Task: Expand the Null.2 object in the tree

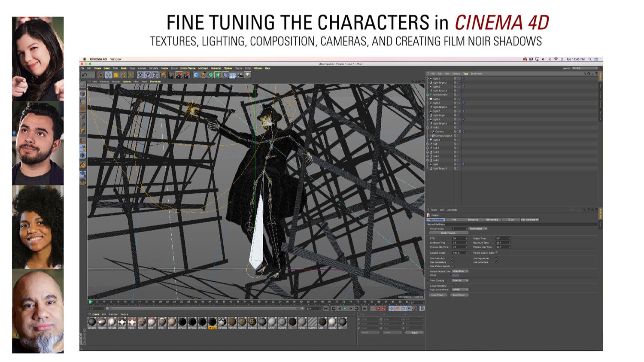Action: coord(428,128)
